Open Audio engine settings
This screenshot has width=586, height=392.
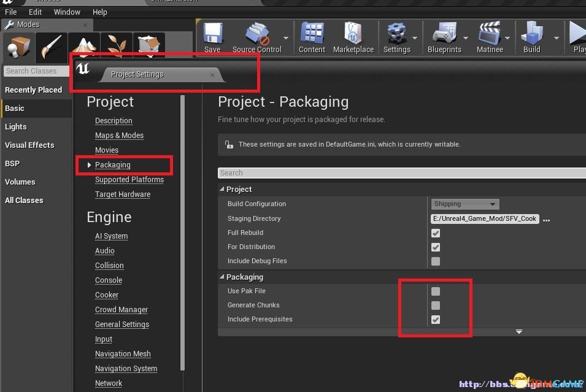[105, 251]
